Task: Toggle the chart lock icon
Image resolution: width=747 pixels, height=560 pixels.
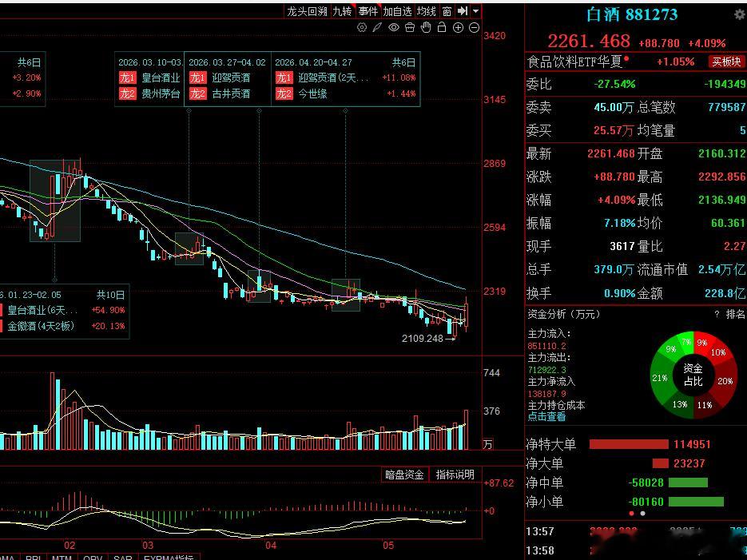Action: click(x=442, y=27)
